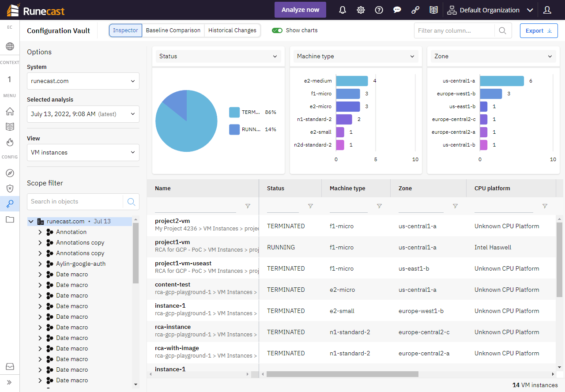This screenshot has height=392, width=565.
Task: Select the rca-with-image row name
Action: [x=177, y=348]
